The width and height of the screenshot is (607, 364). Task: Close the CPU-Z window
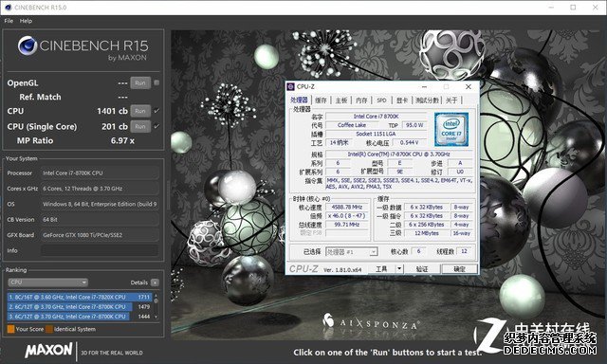[x=468, y=86]
